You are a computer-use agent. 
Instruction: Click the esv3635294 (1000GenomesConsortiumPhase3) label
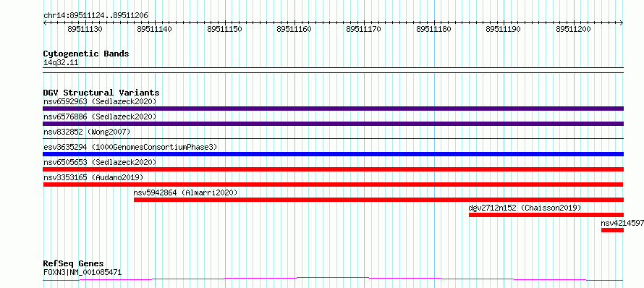click(130, 147)
